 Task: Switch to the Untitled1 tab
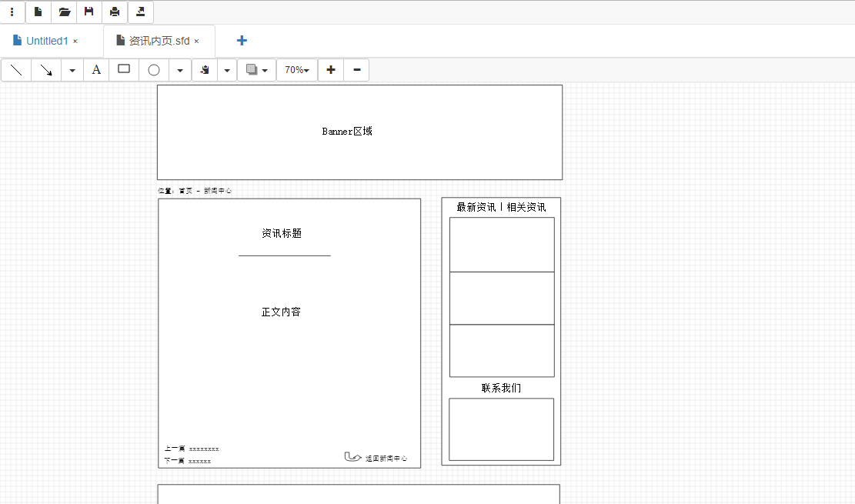[x=47, y=41]
